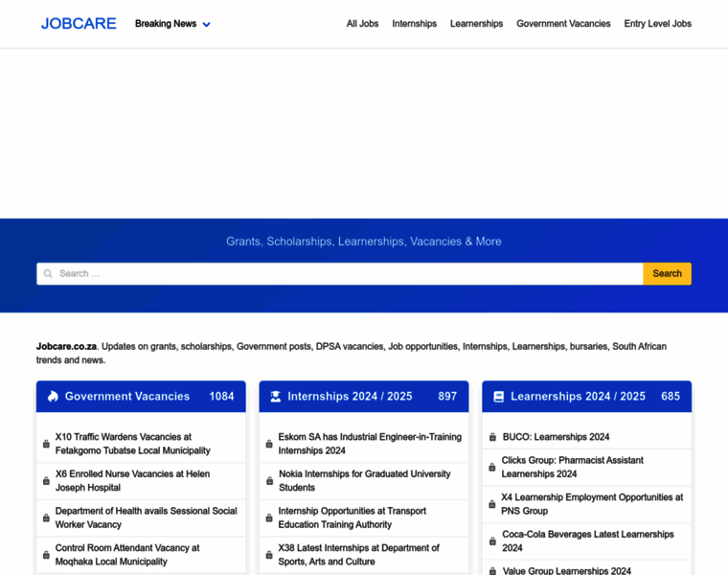Click briefcase icon next to Value Group Learnerships
728x575 pixels.
click(492, 571)
